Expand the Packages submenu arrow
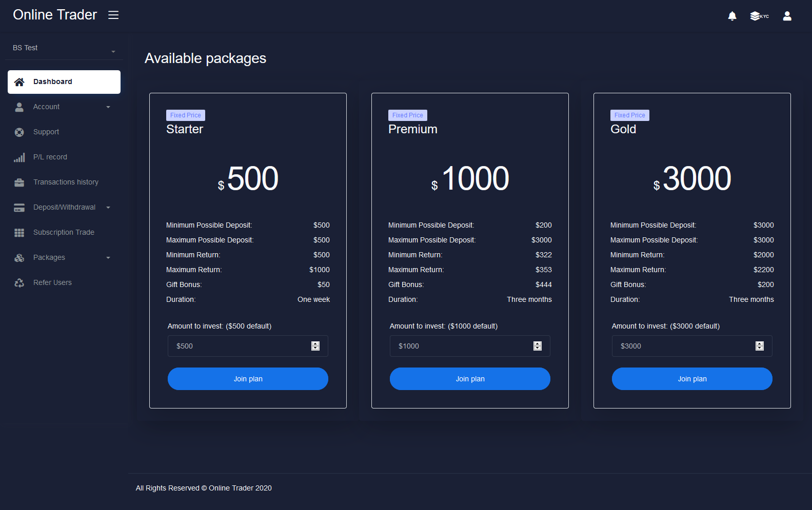Image resolution: width=812 pixels, height=510 pixels. point(108,258)
